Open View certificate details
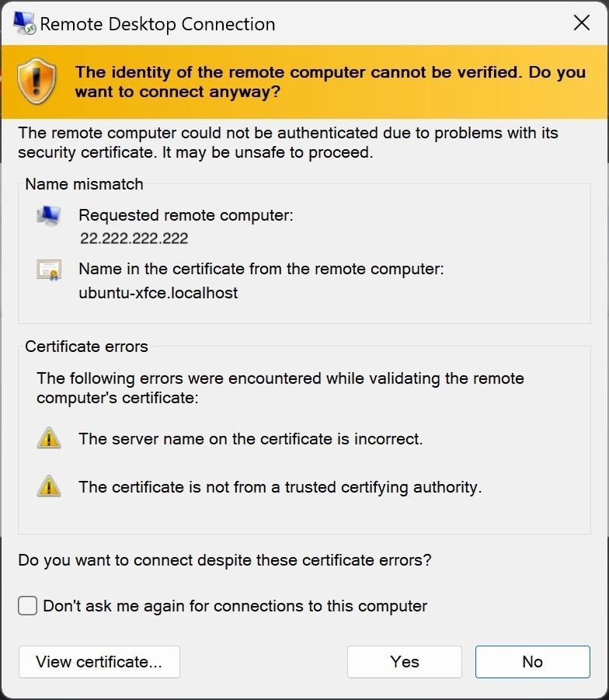The width and height of the screenshot is (609, 700). (x=99, y=662)
